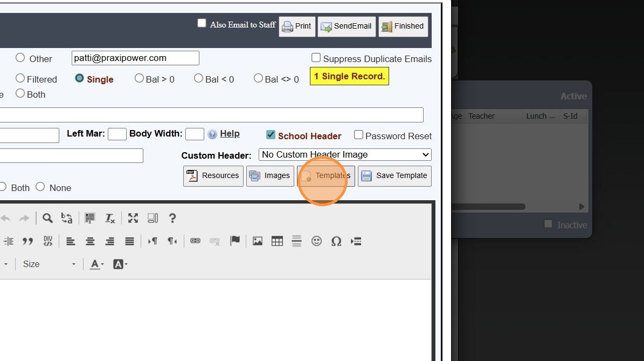Click the Redo arrow in editor toolbar
This screenshot has height=361, width=644.
tap(24, 219)
